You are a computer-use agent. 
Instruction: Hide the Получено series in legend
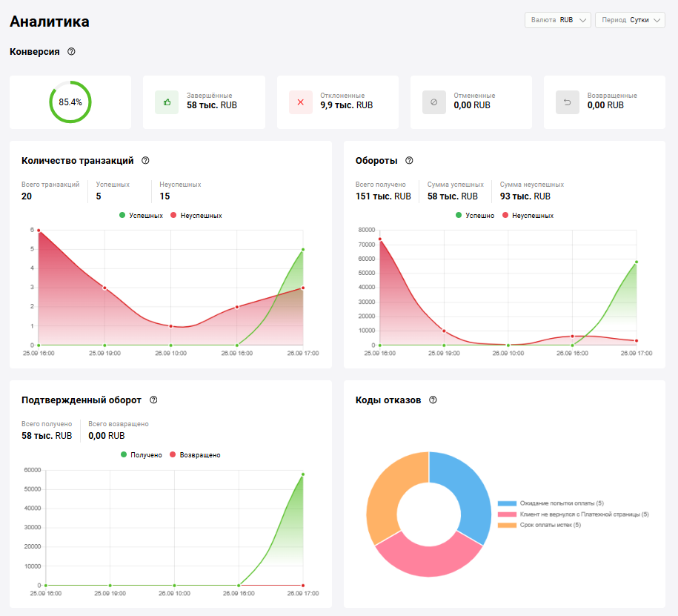(141, 455)
